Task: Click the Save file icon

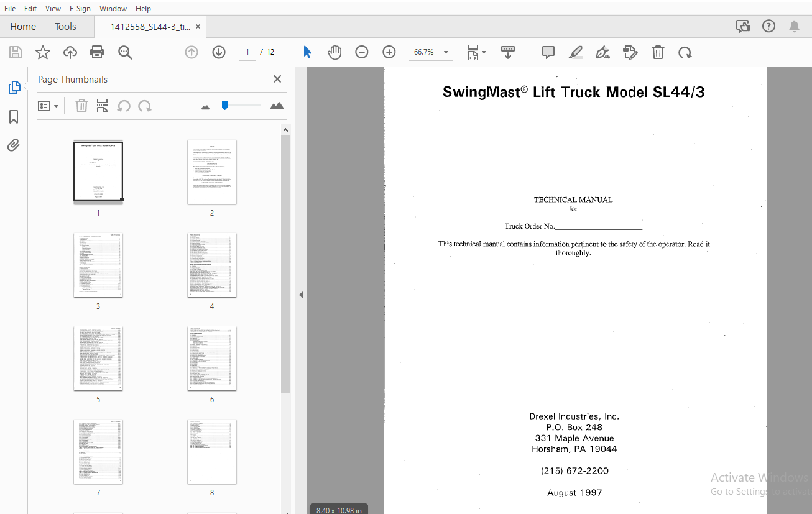Action: click(x=16, y=52)
